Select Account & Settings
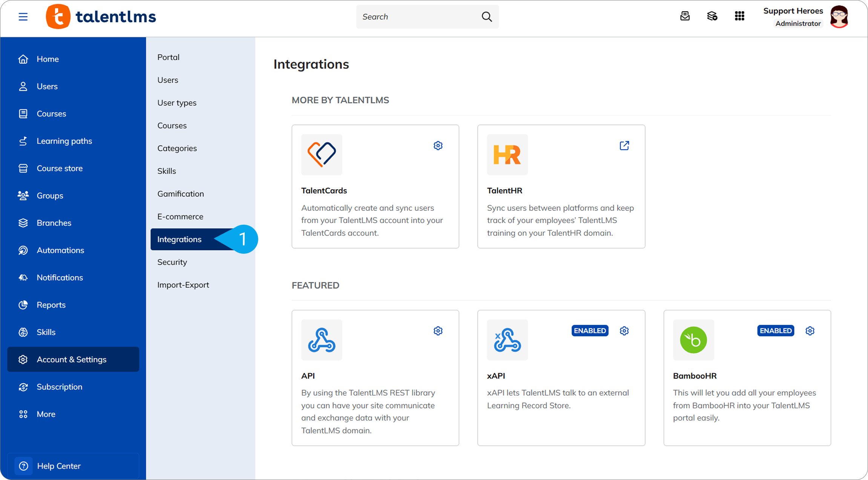Viewport: 868px width, 480px height. 73,359
